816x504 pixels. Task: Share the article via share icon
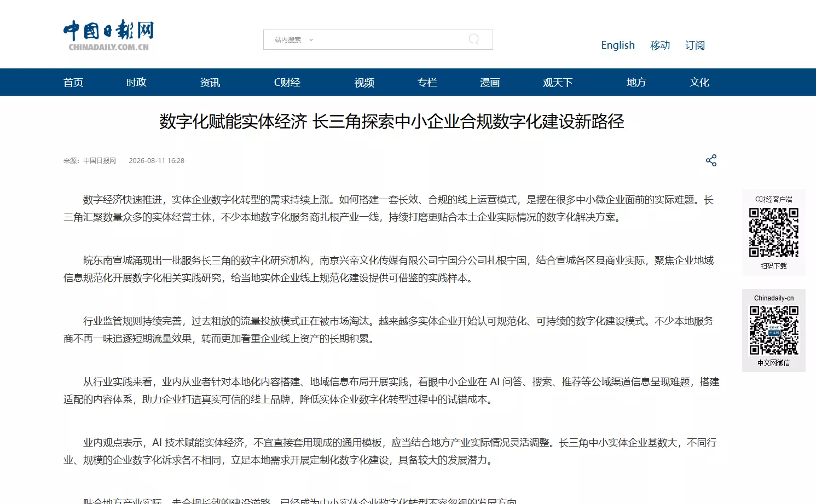coord(711,160)
